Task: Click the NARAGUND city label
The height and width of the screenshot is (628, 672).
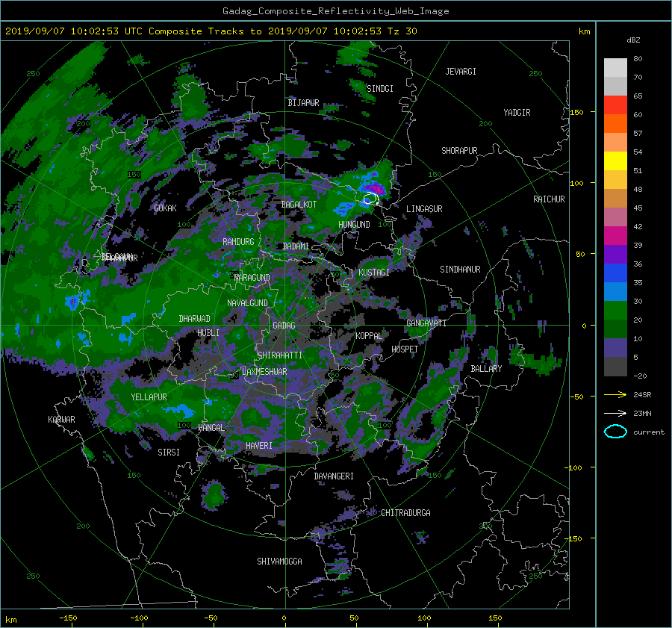Action: point(252,278)
